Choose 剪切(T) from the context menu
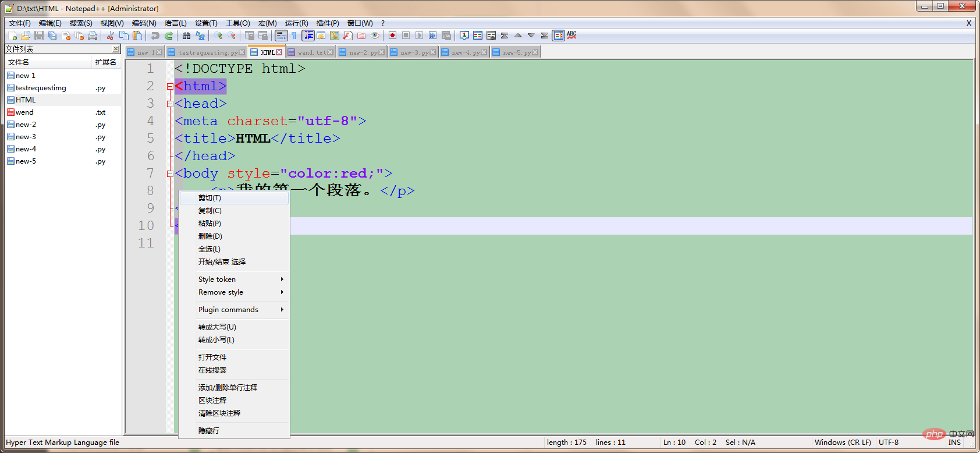Image resolution: width=980 pixels, height=453 pixels. point(234,198)
